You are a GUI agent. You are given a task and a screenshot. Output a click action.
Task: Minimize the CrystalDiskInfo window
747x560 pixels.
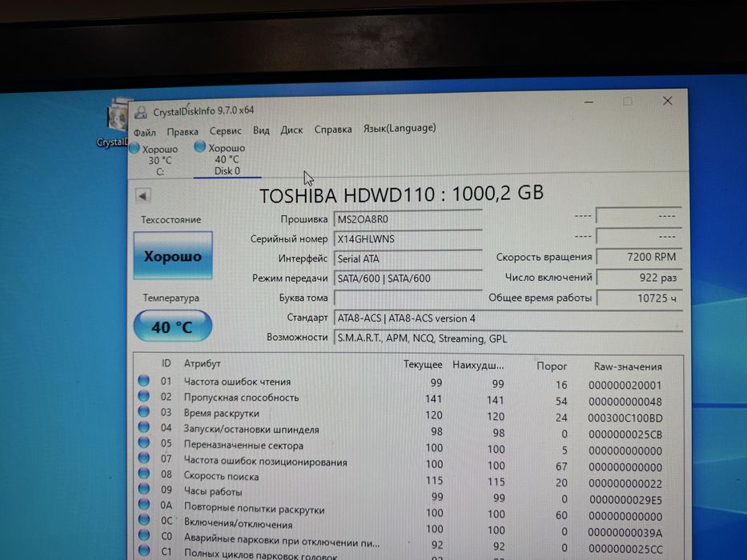(588, 102)
